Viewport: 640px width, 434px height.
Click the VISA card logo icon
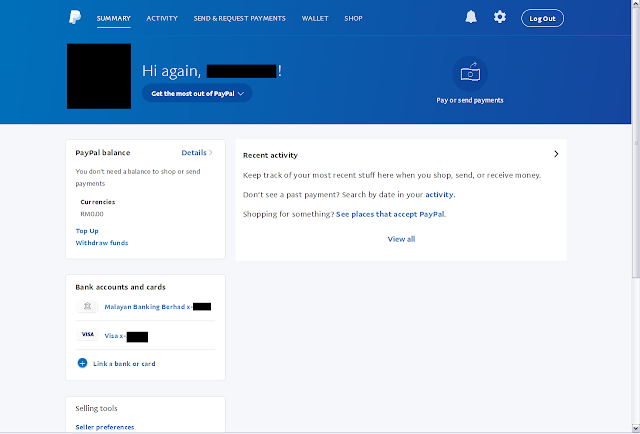(87, 334)
